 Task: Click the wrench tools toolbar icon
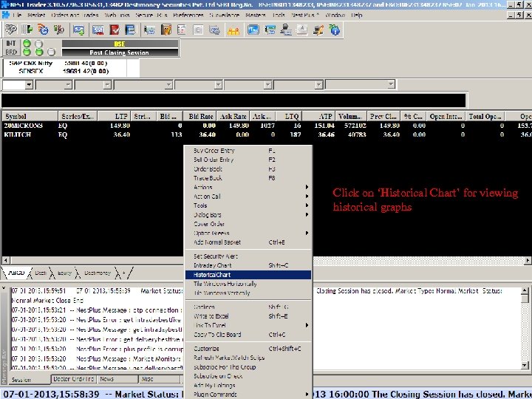click(59, 30)
